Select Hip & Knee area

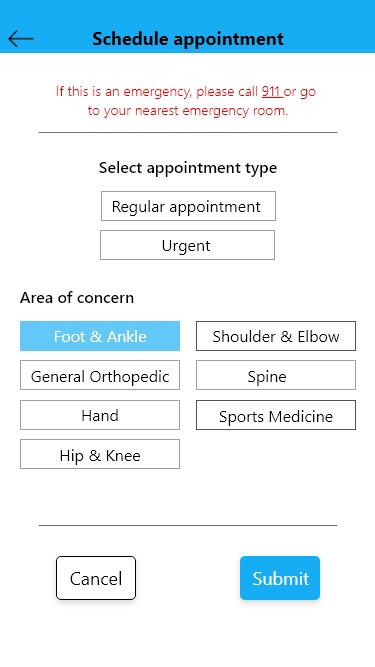click(x=100, y=454)
